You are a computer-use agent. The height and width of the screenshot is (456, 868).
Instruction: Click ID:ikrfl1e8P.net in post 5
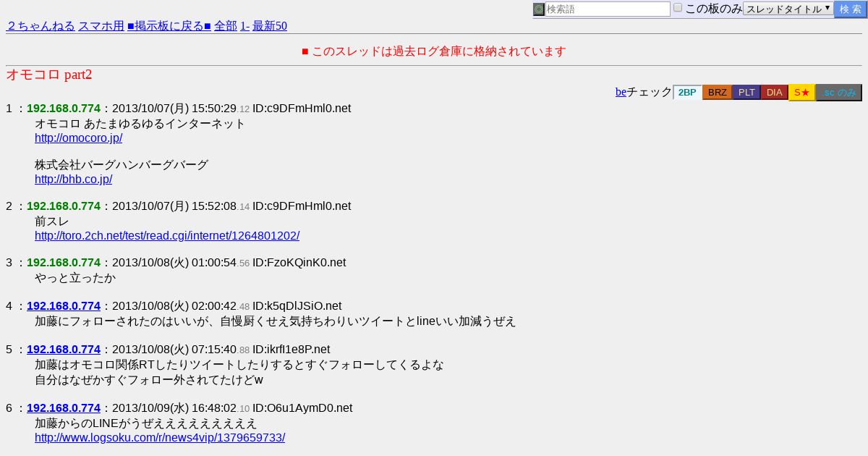click(x=291, y=349)
